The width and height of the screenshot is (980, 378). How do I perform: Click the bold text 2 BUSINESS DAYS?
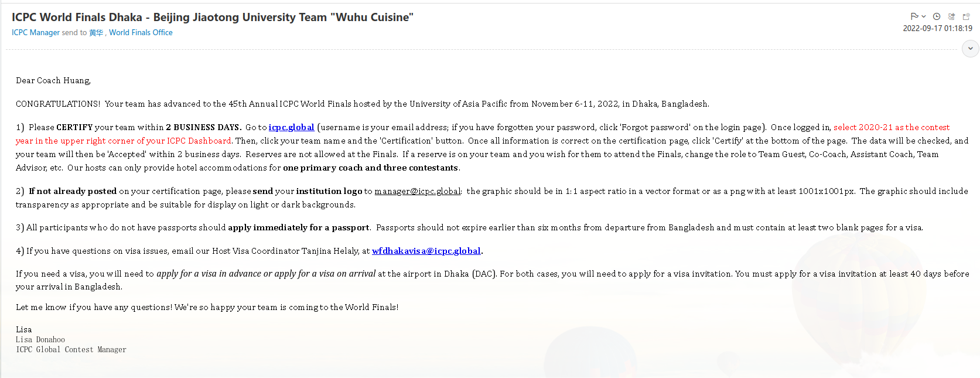pos(203,127)
